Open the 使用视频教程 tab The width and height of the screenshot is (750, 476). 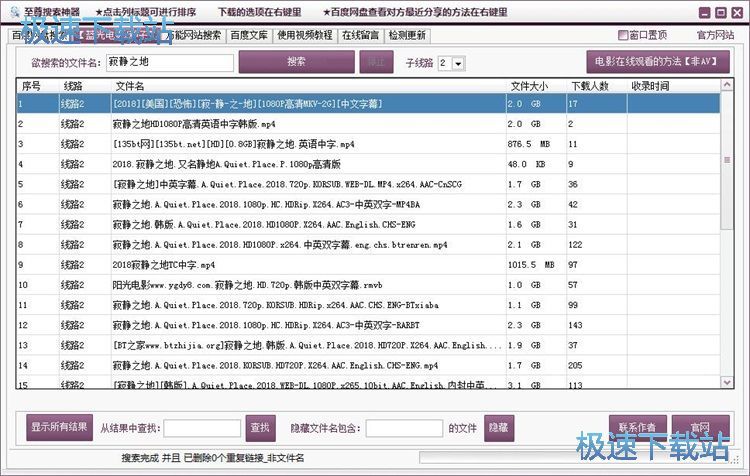(x=305, y=35)
